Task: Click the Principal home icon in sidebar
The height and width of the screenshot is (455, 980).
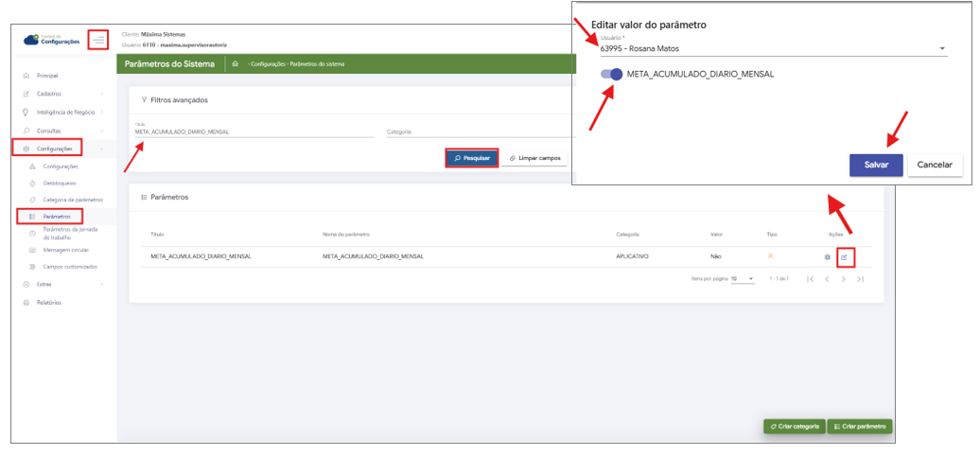Action: (x=26, y=76)
